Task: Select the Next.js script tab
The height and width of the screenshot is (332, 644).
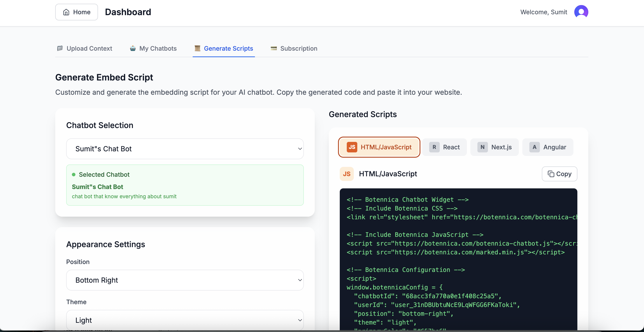Action: (495, 147)
